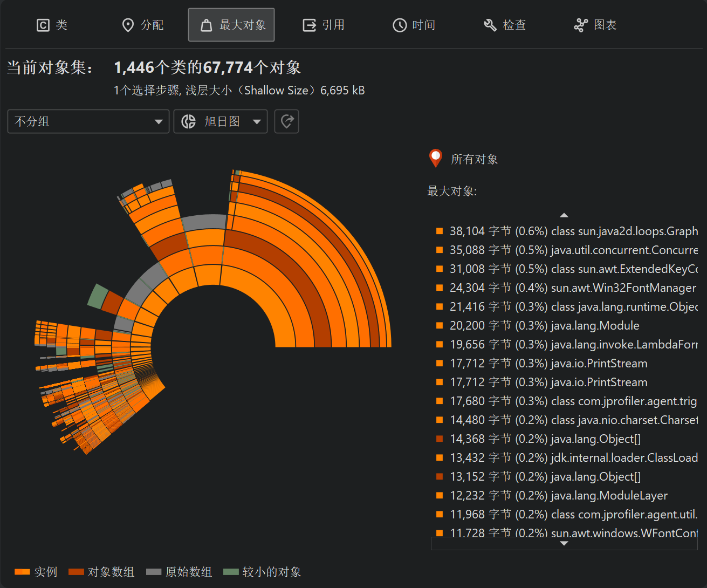Click the red 所有对象 location marker icon
Image resolution: width=707 pixels, height=588 pixels.
[435, 158]
